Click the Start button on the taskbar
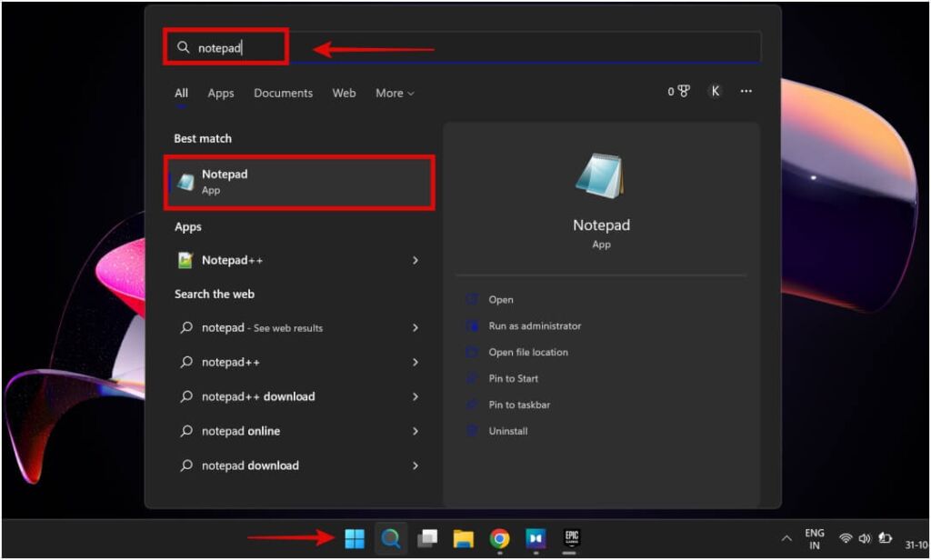This screenshot has width=931, height=560. pos(355,538)
